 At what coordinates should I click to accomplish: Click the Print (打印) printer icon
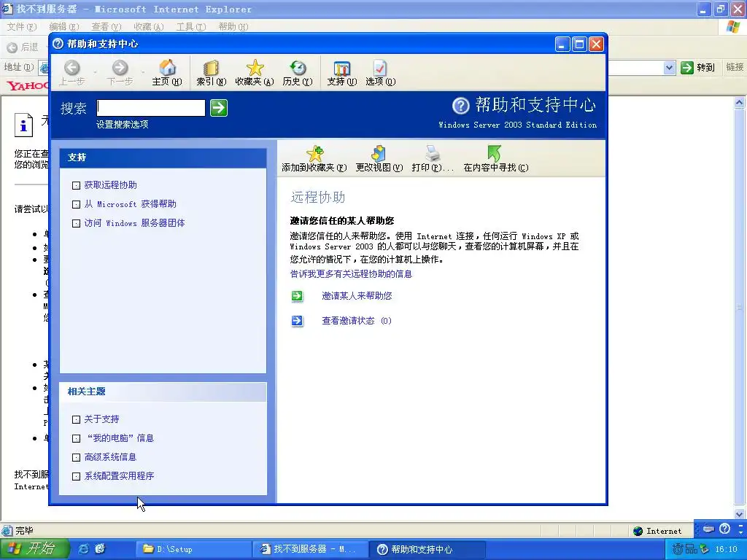(433, 153)
